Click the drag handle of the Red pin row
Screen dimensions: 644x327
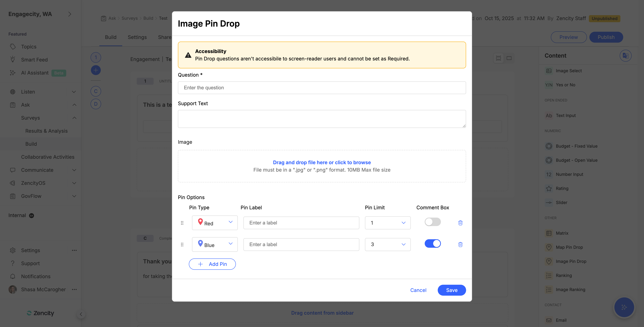(x=182, y=223)
